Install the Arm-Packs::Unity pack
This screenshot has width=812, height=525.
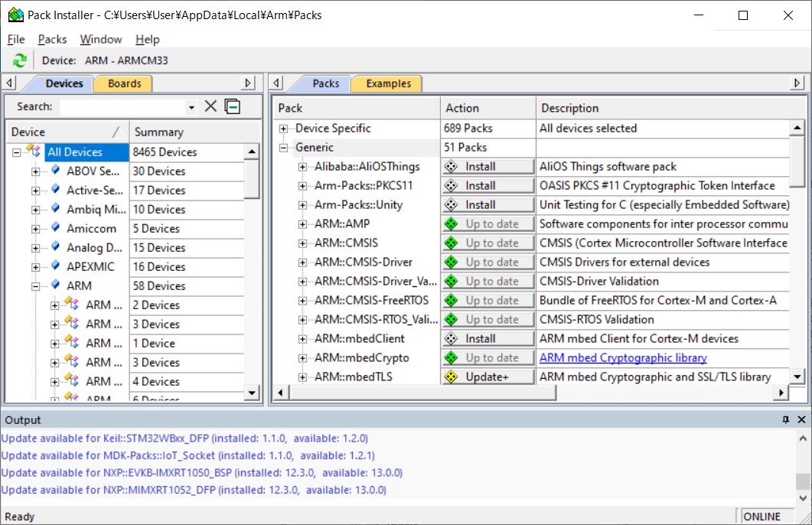coord(488,204)
